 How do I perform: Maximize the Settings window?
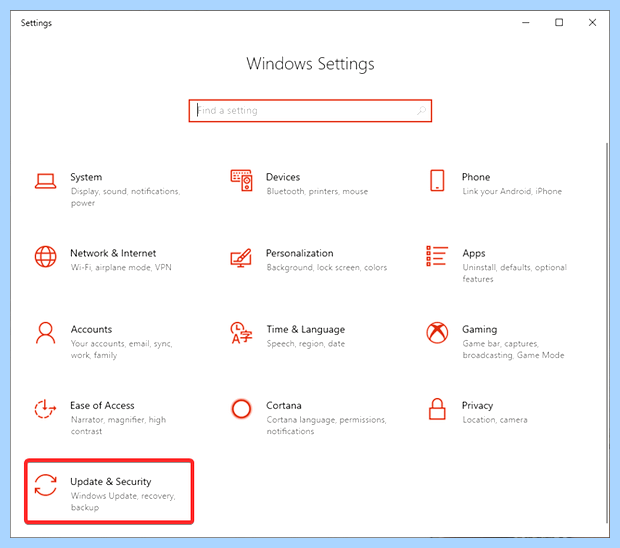click(559, 23)
